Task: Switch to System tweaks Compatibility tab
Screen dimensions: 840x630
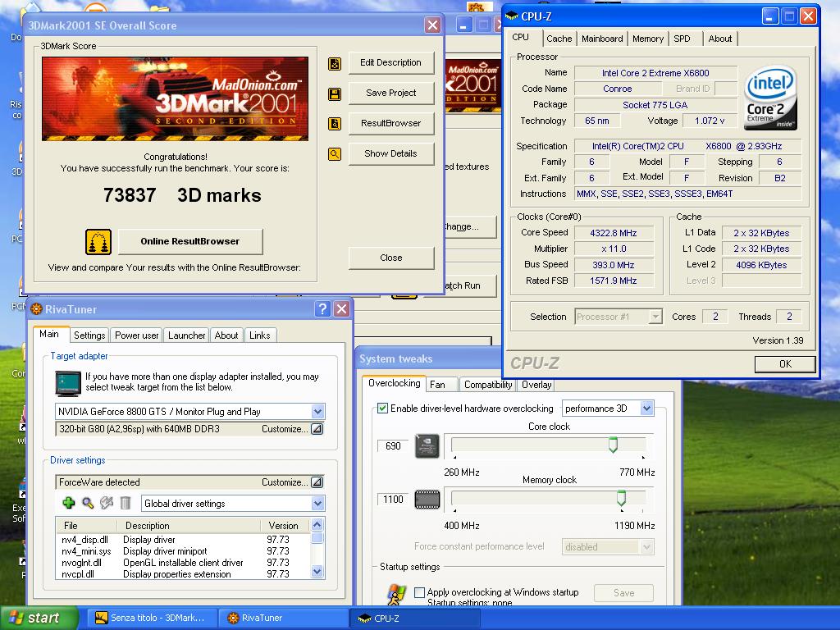Action: click(487, 385)
